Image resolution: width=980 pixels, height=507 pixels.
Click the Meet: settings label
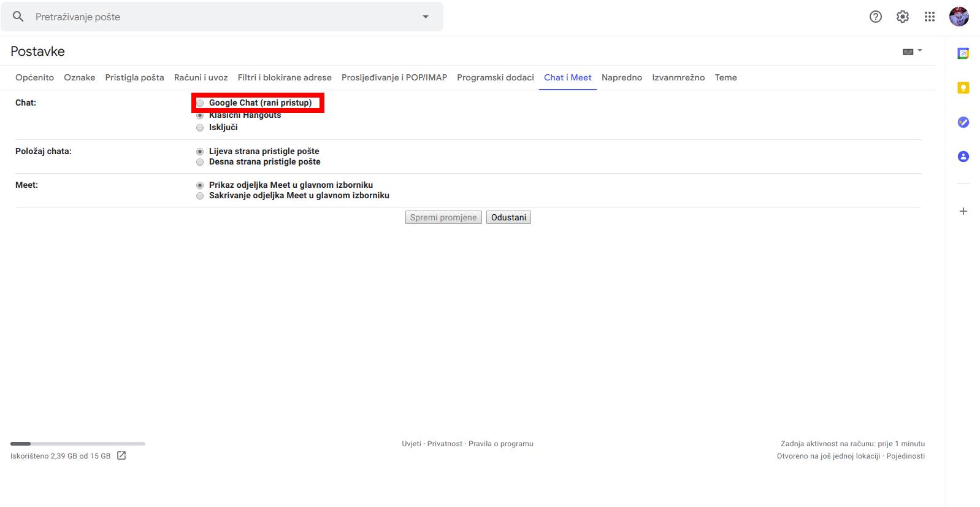[x=26, y=185]
